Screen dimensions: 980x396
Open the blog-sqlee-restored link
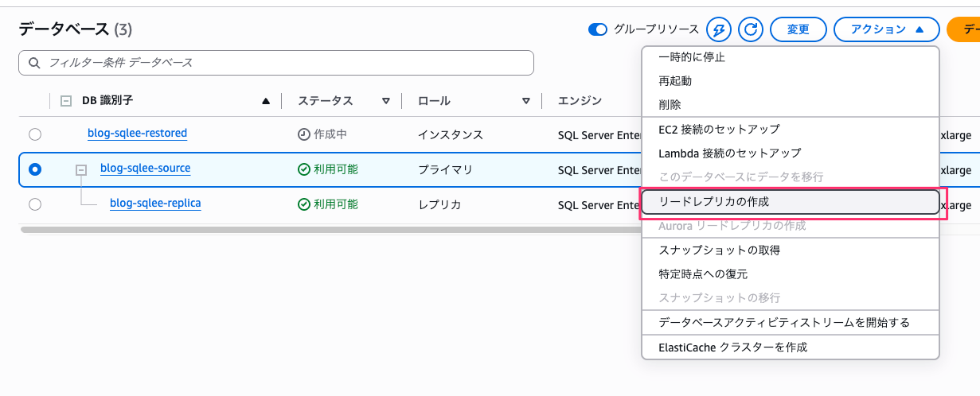click(138, 133)
